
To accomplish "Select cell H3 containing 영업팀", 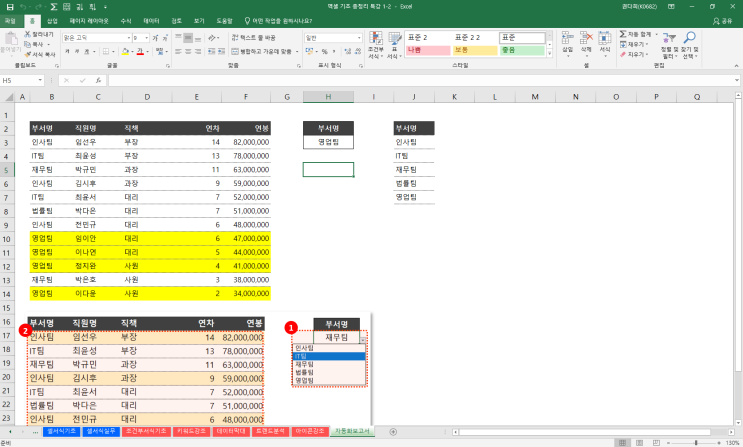I will click(328, 142).
